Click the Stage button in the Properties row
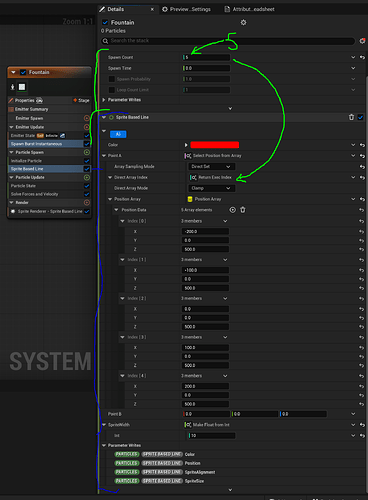 [81, 100]
